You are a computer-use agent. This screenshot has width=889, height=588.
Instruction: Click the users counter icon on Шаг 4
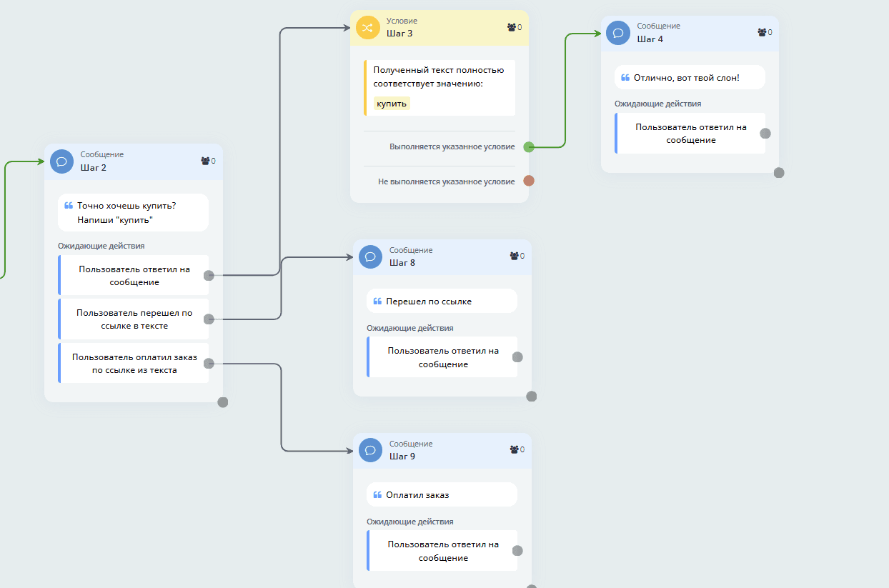tap(761, 32)
